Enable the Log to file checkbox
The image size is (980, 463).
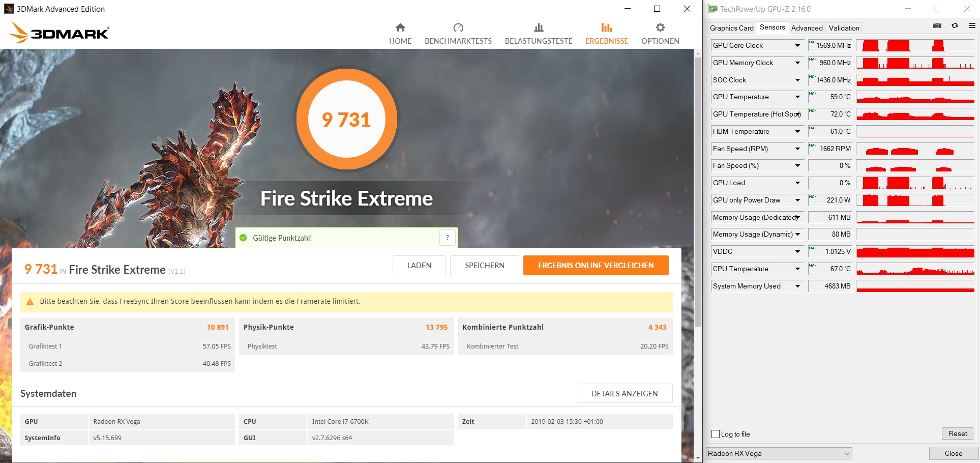point(716,434)
